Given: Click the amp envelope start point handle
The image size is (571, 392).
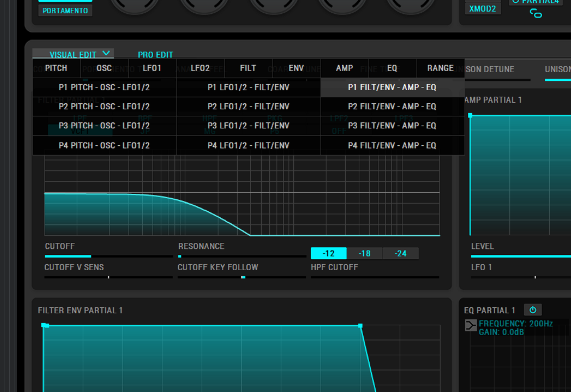Looking at the screenshot, I should coord(470,116).
